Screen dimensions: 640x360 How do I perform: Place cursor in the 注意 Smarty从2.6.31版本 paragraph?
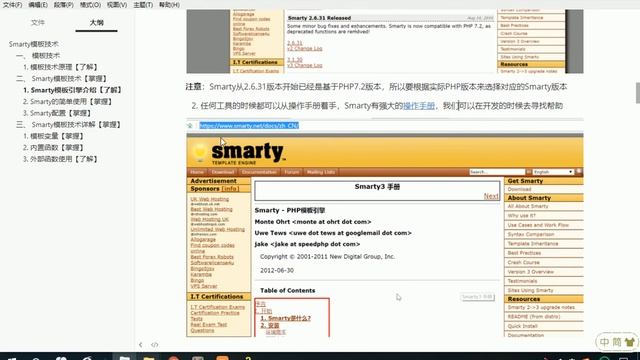pyautogui.click(x=376, y=87)
